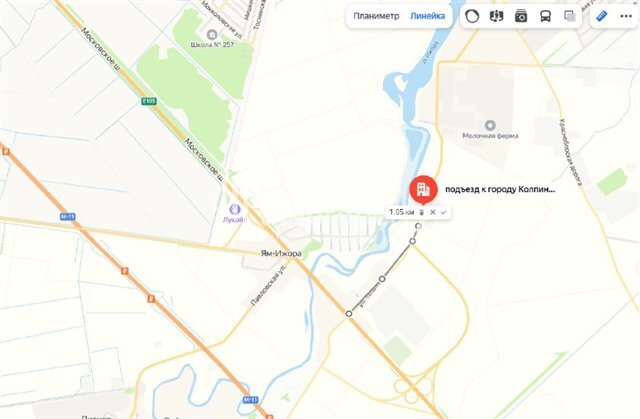The image size is (640, 419).
Task: Select the Лукойл gas station icon
Action: [235, 210]
